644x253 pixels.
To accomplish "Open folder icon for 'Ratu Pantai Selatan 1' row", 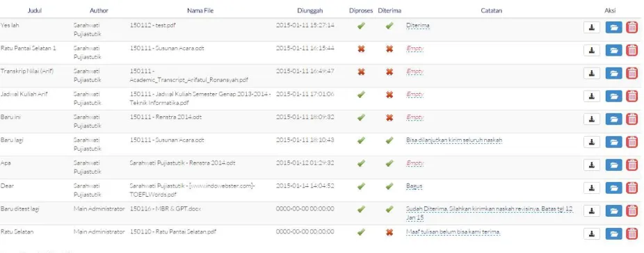I will [x=613, y=51].
